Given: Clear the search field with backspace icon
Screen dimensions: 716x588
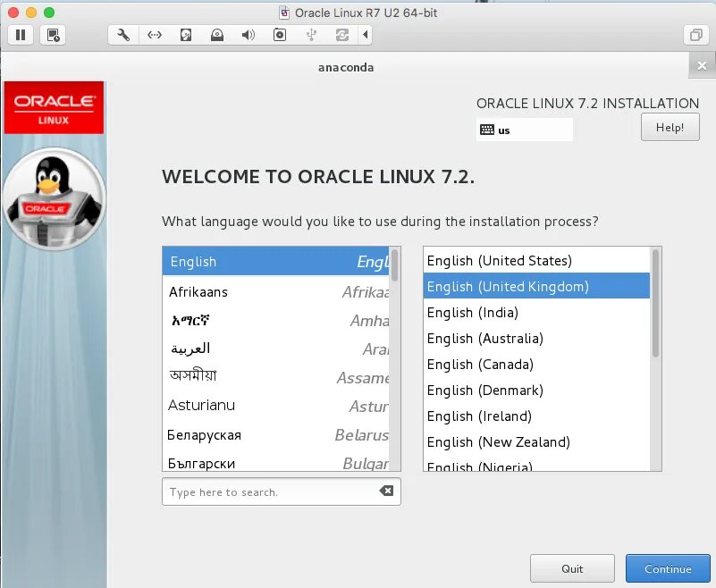Looking at the screenshot, I should coord(386,491).
